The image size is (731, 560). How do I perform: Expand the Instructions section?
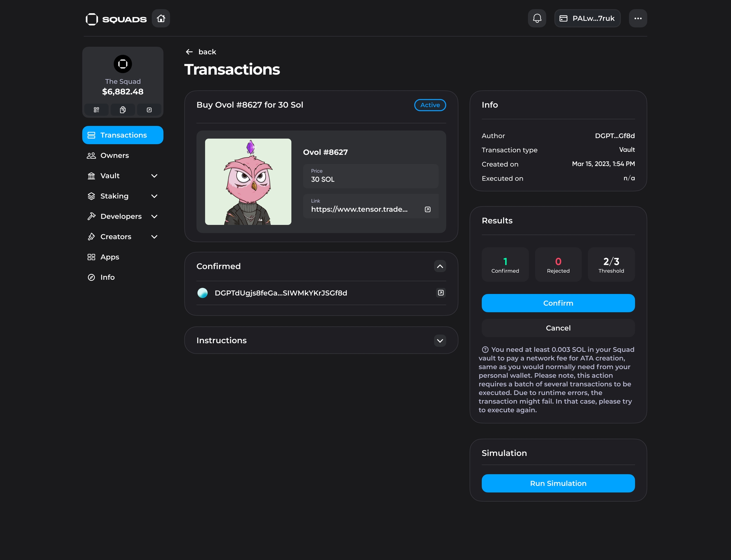click(440, 340)
